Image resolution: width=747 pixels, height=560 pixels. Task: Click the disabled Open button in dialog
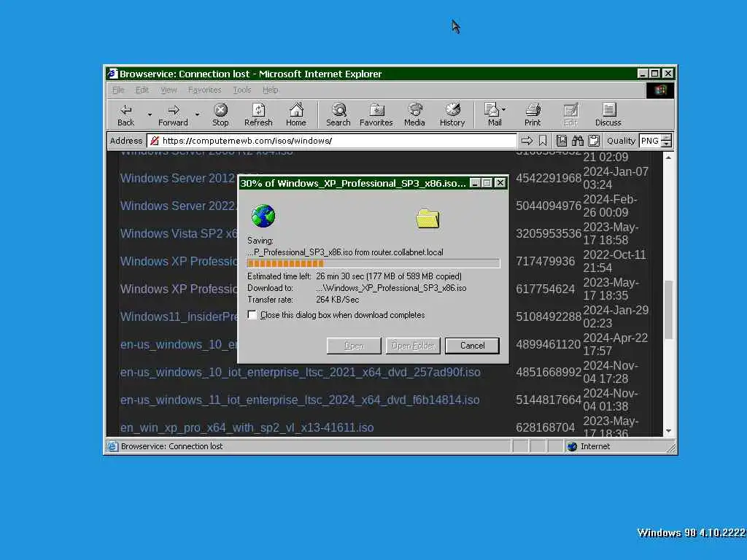(354, 346)
